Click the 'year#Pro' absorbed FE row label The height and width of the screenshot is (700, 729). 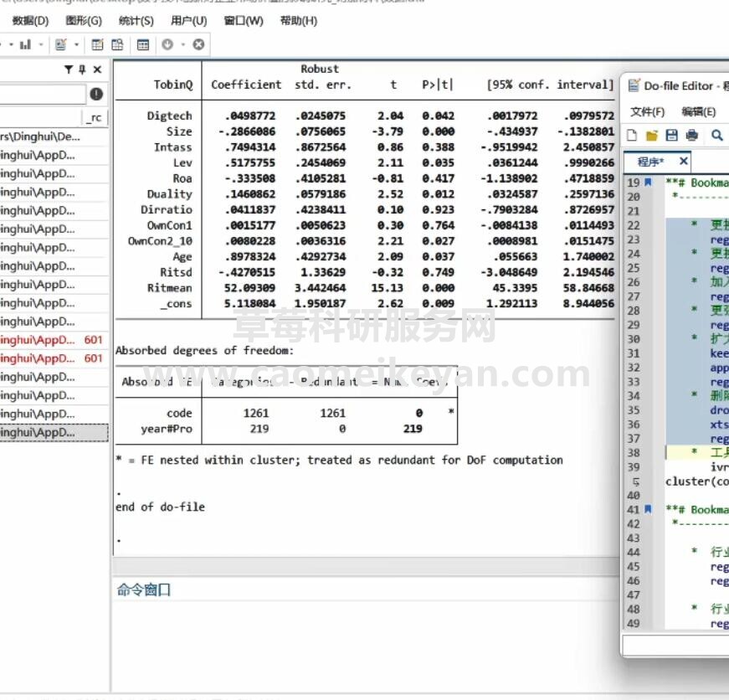point(167,429)
